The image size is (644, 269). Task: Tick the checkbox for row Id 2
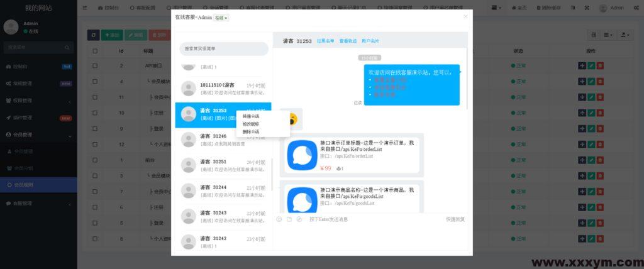click(x=95, y=65)
